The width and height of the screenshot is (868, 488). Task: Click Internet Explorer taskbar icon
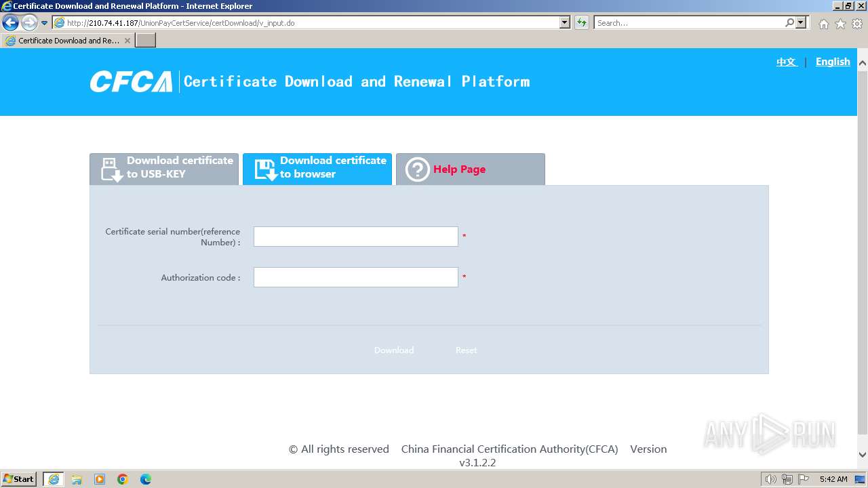click(x=54, y=479)
